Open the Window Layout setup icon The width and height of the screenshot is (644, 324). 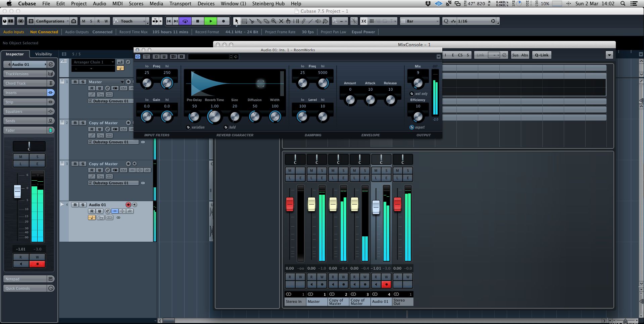11,21
